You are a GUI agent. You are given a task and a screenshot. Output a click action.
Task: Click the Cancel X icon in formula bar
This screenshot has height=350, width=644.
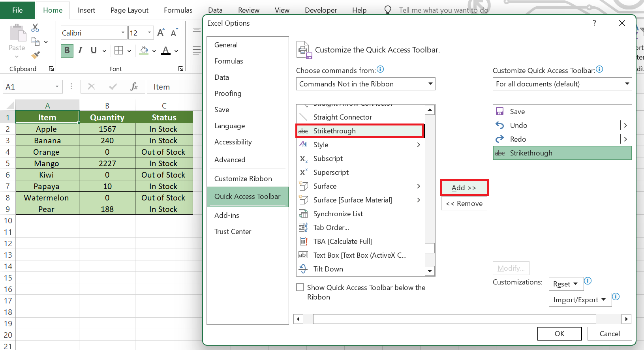pyautogui.click(x=91, y=87)
